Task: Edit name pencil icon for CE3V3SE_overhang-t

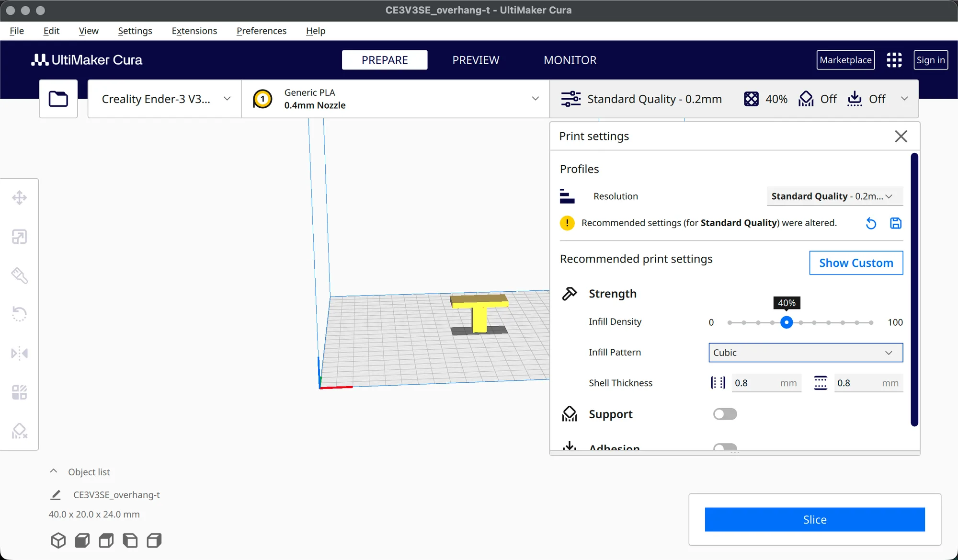Action: point(56,495)
